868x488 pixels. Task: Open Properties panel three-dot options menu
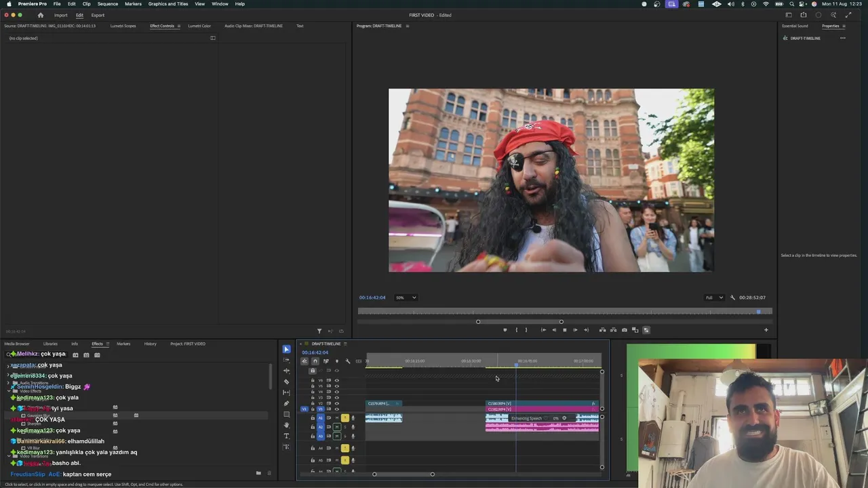click(x=843, y=38)
